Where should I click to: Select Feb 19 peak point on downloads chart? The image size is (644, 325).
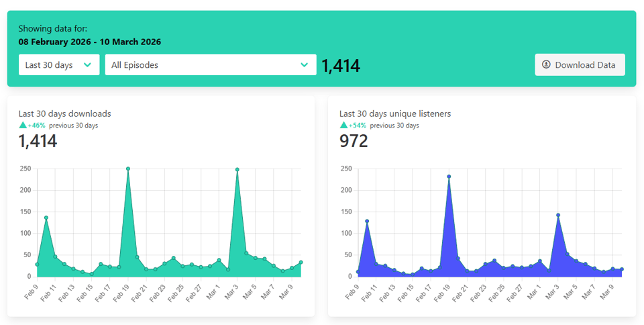pos(128,169)
